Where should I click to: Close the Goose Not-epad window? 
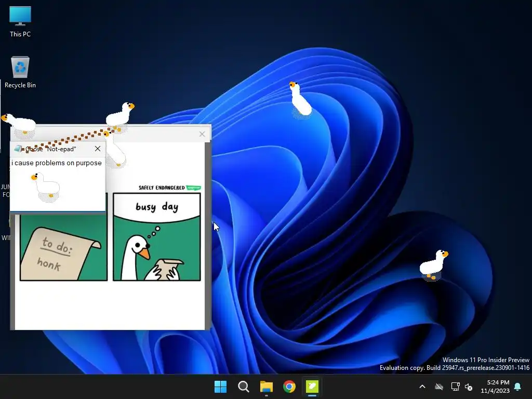pos(98,149)
